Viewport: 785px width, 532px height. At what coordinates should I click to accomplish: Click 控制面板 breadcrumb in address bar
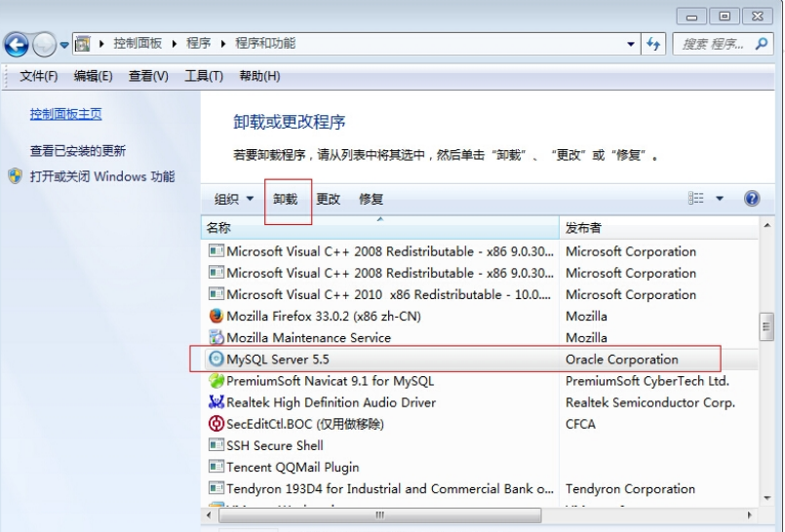click(x=137, y=44)
